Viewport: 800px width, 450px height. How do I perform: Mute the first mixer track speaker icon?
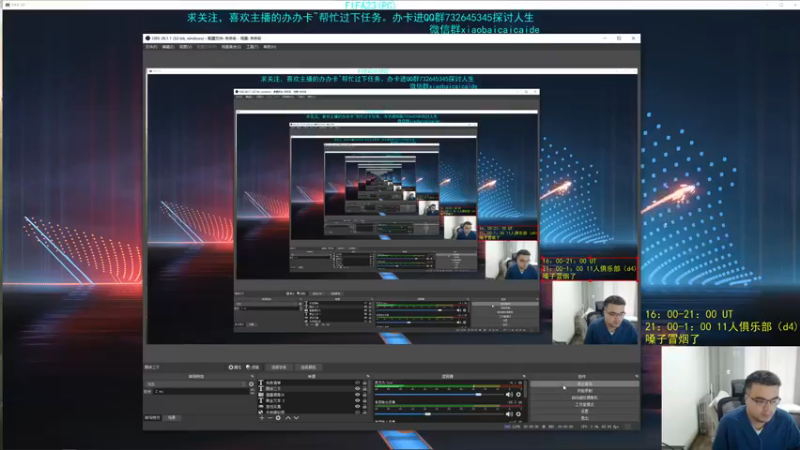[509, 394]
